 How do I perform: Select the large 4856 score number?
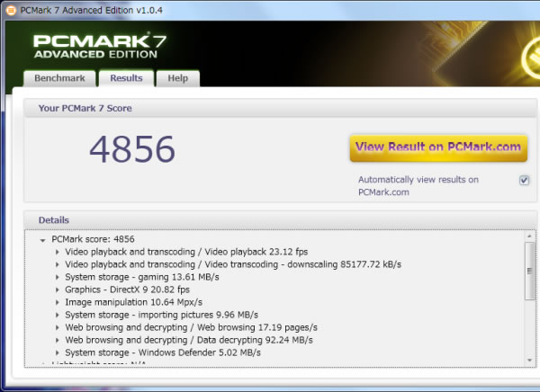tap(132, 149)
